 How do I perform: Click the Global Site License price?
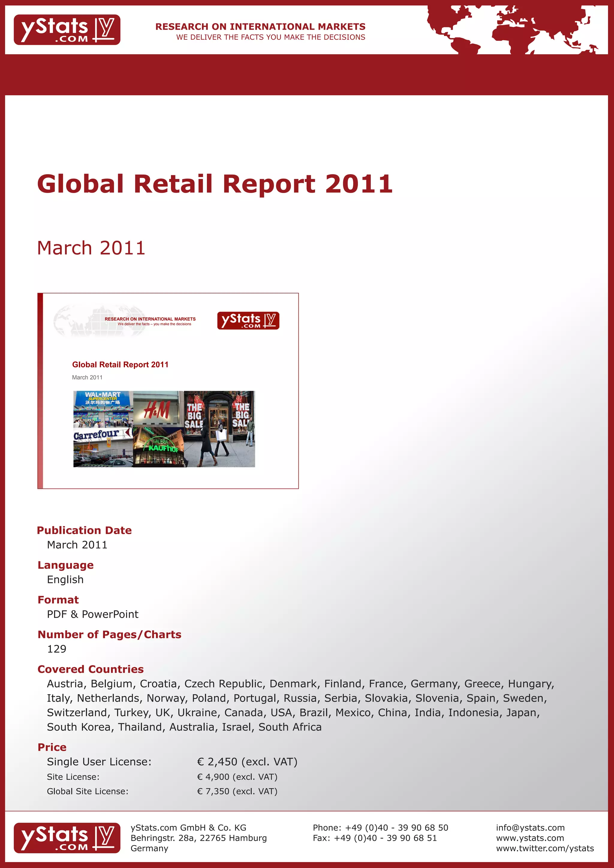click(237, 791)
